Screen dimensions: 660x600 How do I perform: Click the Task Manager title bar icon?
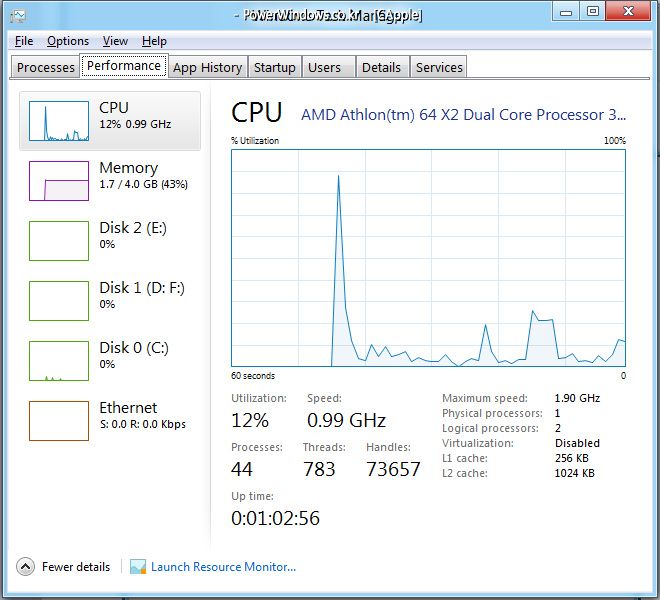point(18,16)
